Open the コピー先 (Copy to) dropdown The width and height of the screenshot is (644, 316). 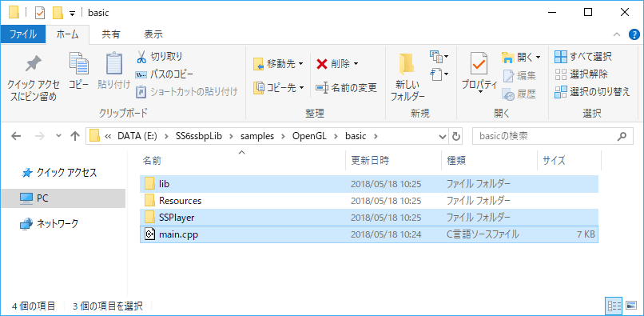pos(278,87)
